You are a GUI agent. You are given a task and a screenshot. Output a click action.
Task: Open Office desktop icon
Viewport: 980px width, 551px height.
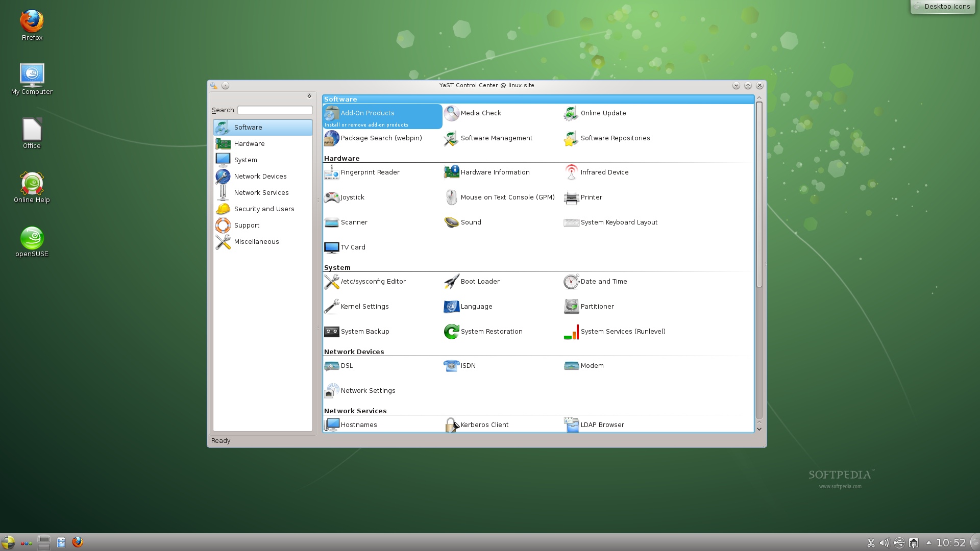click(32, 134)
